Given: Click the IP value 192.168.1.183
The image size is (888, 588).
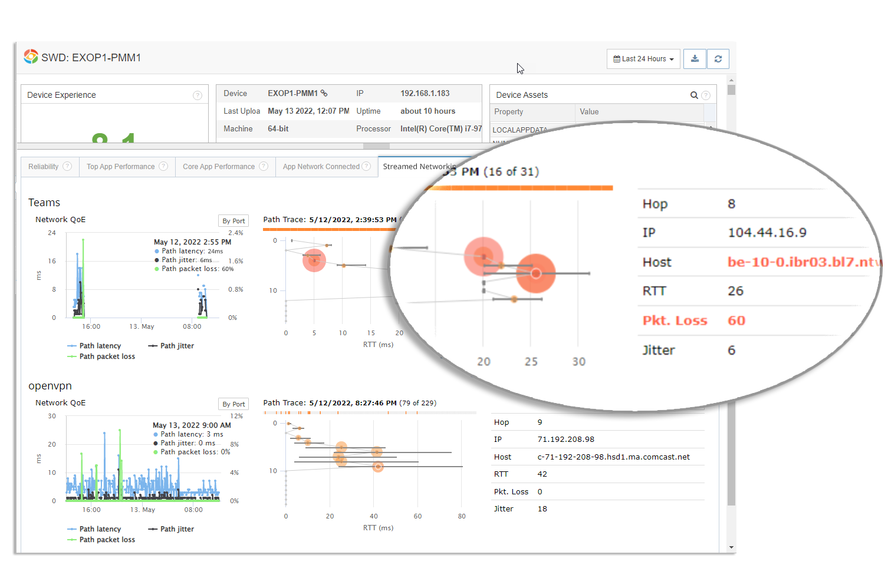Looking at the screenshot, I should [425, 93].
